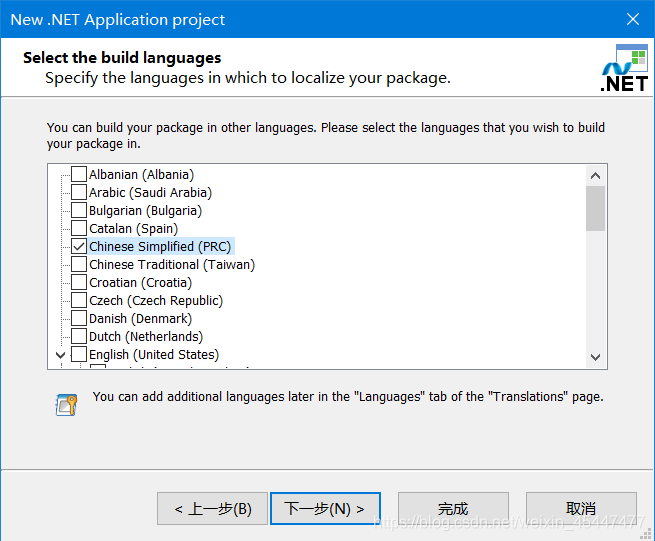Image resolution: width=655 pixels, height=541 pixels.
Task: Click the .NET logo icon in header
Action: 624,68
